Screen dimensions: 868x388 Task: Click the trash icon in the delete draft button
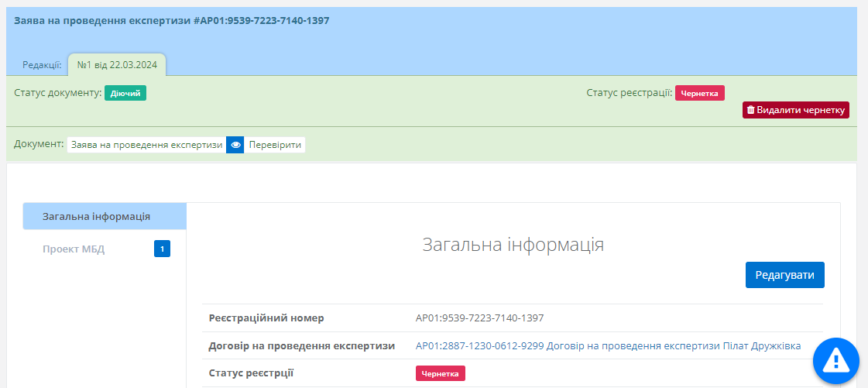pyautogui.click(x=750, y=110)
